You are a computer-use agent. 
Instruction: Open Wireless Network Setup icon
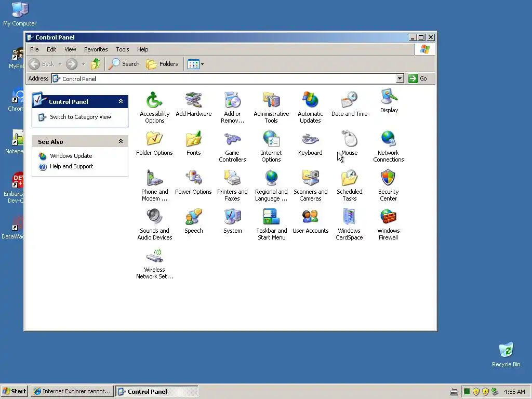[x=154, y=263]
